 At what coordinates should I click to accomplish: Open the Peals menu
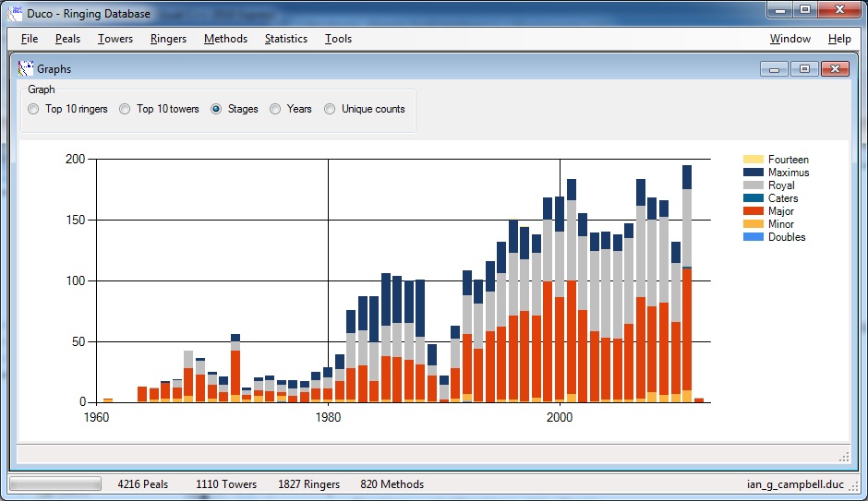67,39
